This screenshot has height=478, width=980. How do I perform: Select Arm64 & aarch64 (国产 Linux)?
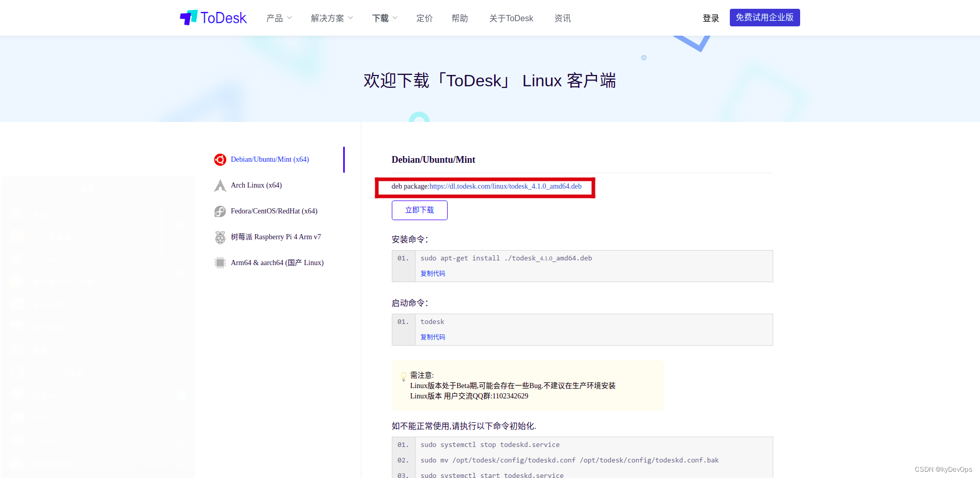click(x=277, y=263)
